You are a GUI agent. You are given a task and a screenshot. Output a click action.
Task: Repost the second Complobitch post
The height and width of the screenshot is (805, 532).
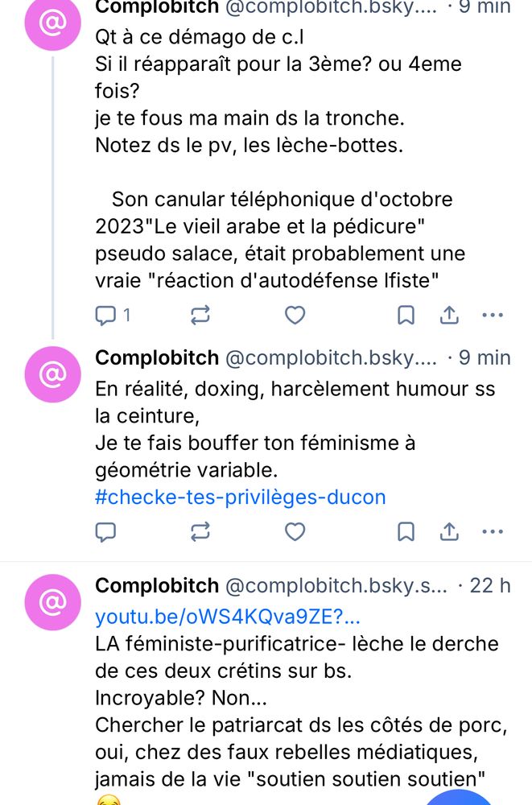point(200,532)
